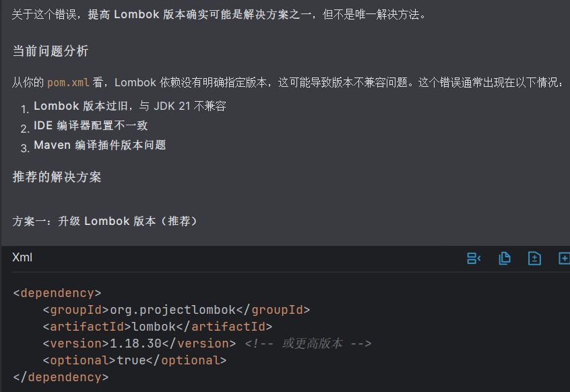Click list item IDE 编译器配置不一致

coord(90,125)
